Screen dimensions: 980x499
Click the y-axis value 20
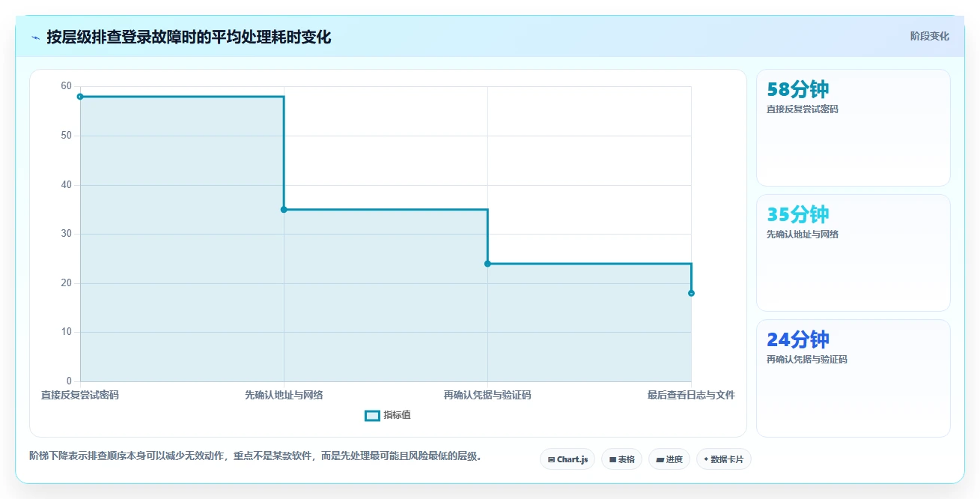pos(67,283)
